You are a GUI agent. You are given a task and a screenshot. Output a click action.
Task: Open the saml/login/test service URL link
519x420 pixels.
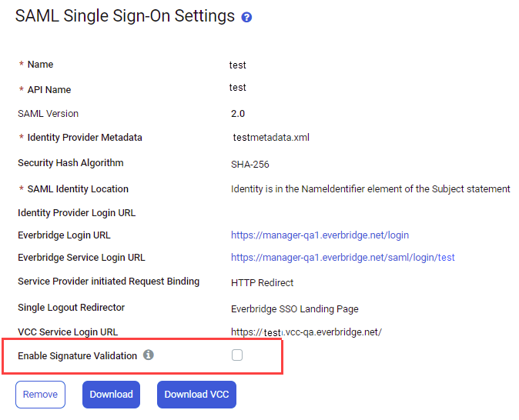pyautogui.click(x=343, y=257)
